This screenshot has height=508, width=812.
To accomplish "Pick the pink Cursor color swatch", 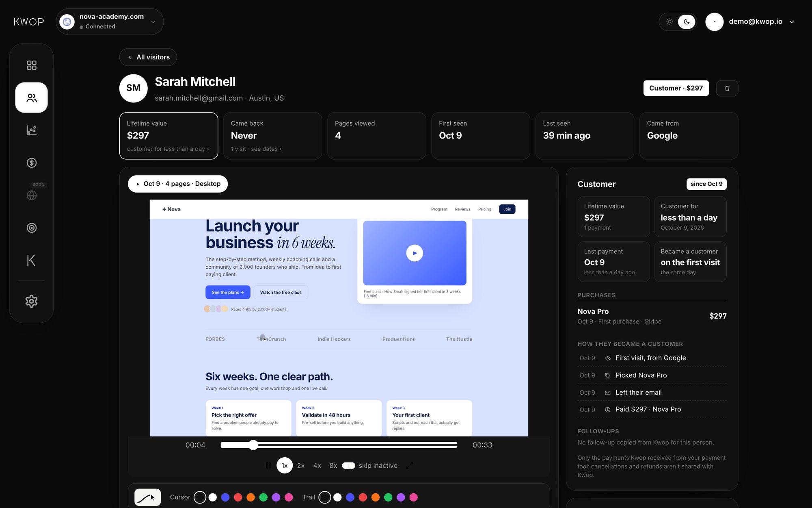I will 289,497.
